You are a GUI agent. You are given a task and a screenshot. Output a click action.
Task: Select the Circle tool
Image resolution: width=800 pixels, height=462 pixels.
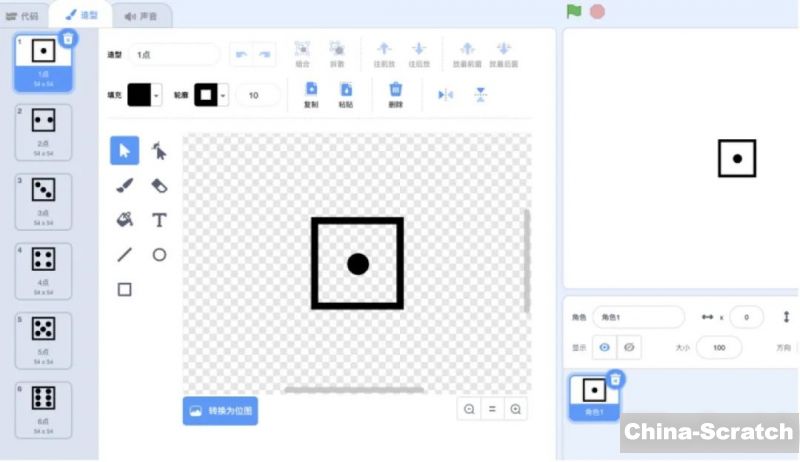pyautogui.click(x=159, y=255)
